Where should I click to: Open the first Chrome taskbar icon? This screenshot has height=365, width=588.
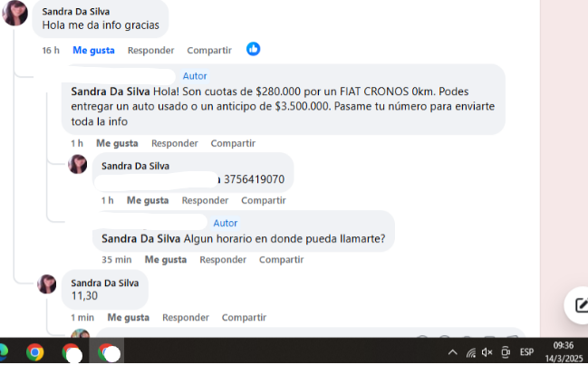coord(34,352)
